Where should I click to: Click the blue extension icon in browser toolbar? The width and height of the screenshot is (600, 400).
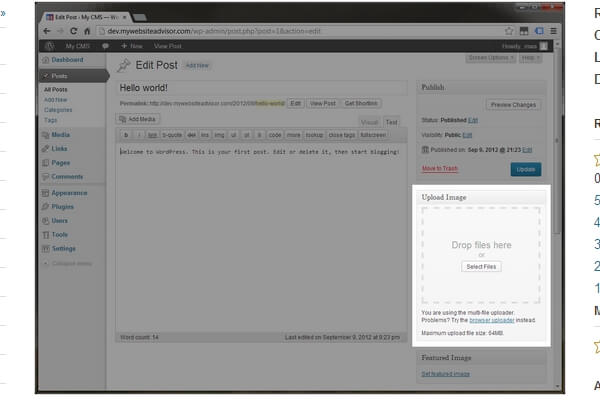point(539,31)
